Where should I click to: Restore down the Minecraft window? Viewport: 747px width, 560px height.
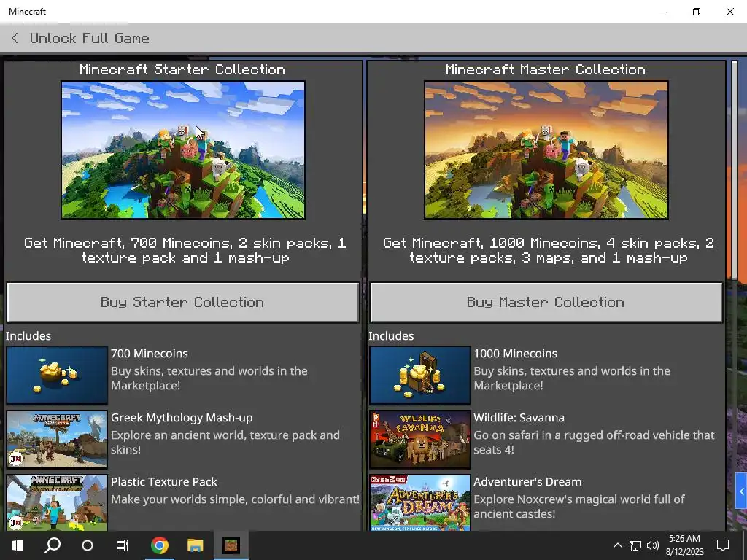[x=697, y=12]
